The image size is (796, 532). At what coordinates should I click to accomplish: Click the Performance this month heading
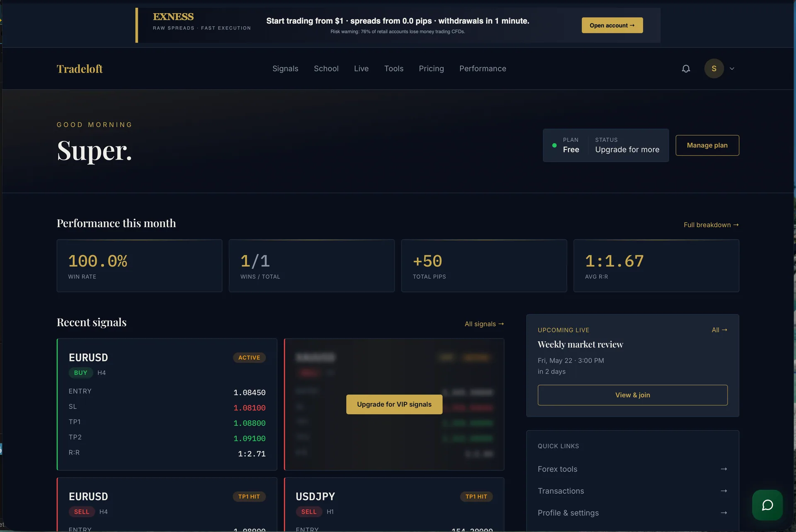pos(116,223)
